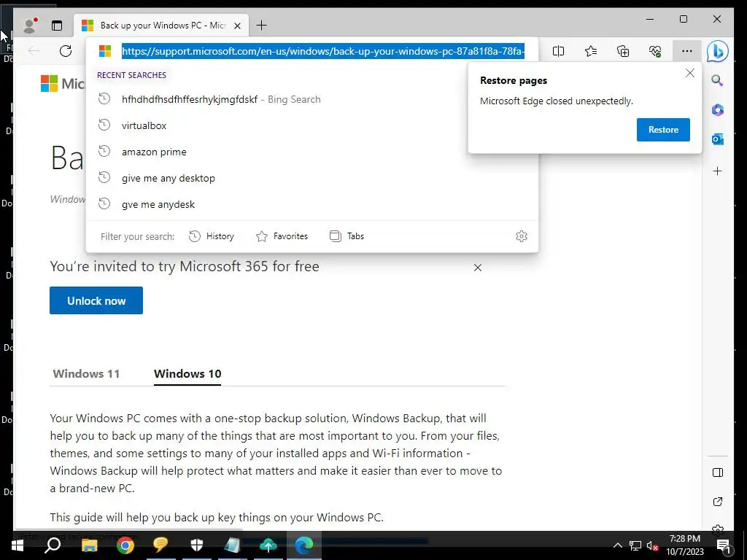
Task: Open taskbar Search magnifier
Action: 53,545
